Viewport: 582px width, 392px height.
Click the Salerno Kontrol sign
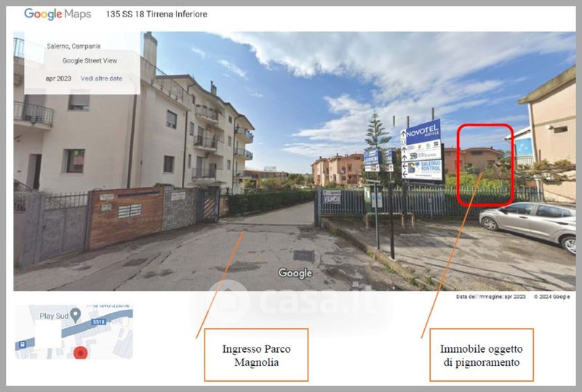424,169
